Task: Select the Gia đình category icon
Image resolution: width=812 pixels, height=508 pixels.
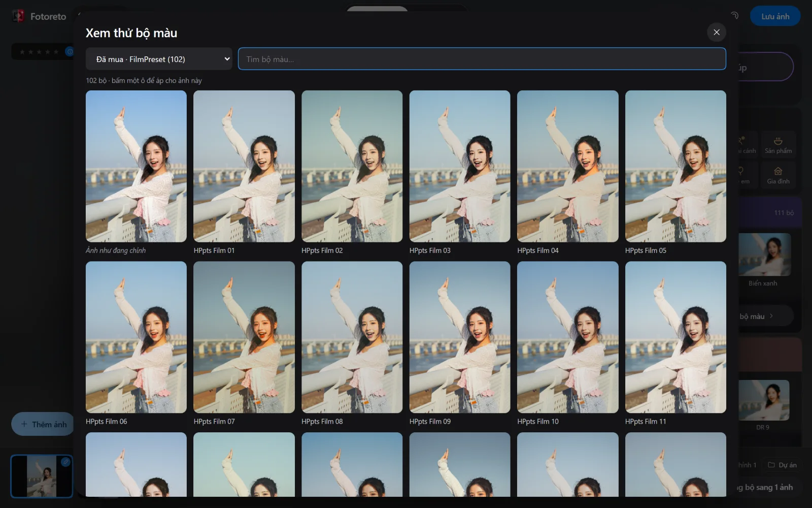Action: [x=778, y=175]
